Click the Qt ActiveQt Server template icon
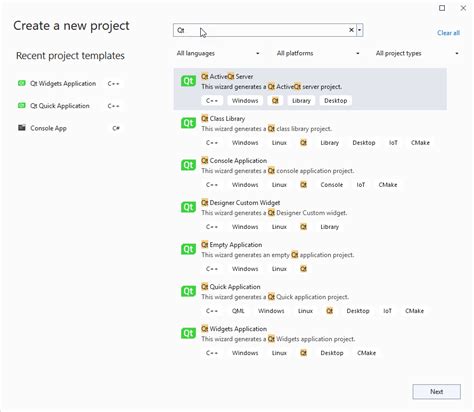474x412 pixels. click(x=188, y=81)
